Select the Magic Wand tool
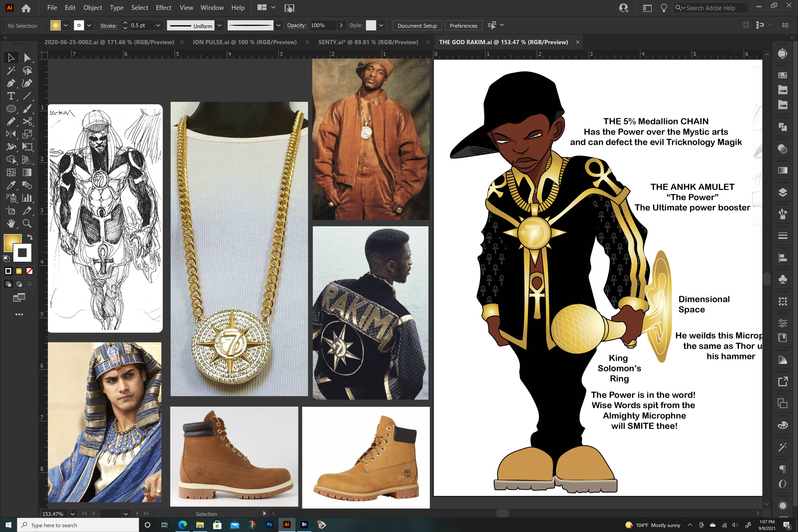Image resolution: width=798 pixels, height=532 pixels. pyautogui.click(x=11, y=71)
